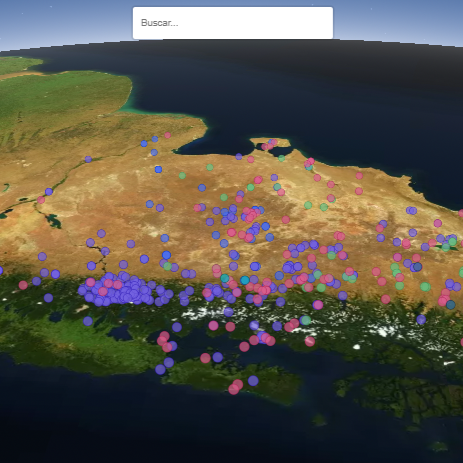Viewport: 463px width, 463px height.
Task: Select the bright blue marker below the northern blue trio
Action: tap(158, 169)
